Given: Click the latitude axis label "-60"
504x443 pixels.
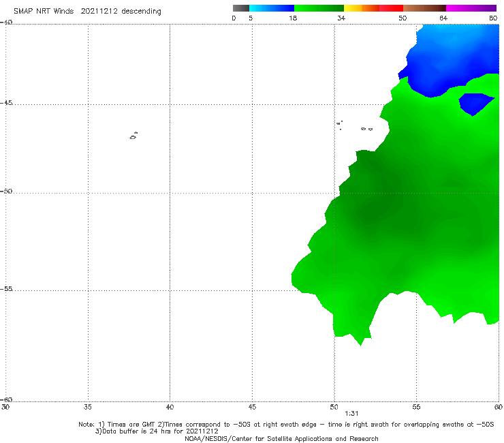Looking at the screenshot, I should (6, 399).
